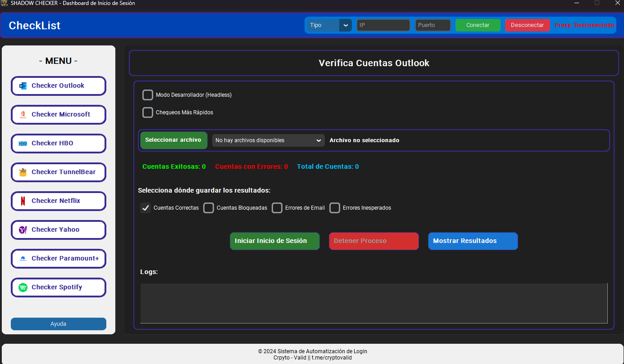Select the HBO icon in the menu
The width and height of the screenshot is (624, 364).
pyautogui.click(x=22, y=143)
